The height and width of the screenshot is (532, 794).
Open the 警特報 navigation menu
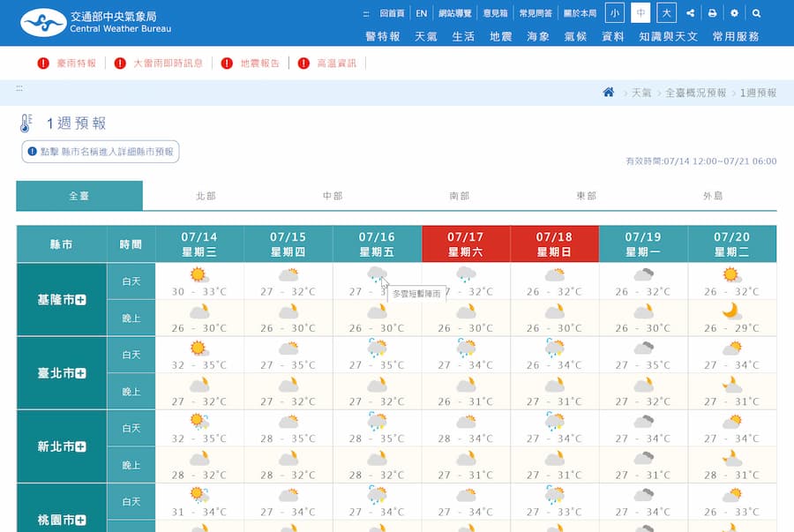[383, 36]
